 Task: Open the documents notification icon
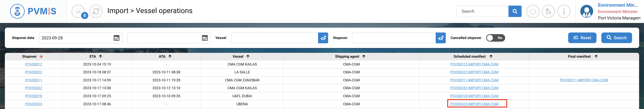pos(78,11)
